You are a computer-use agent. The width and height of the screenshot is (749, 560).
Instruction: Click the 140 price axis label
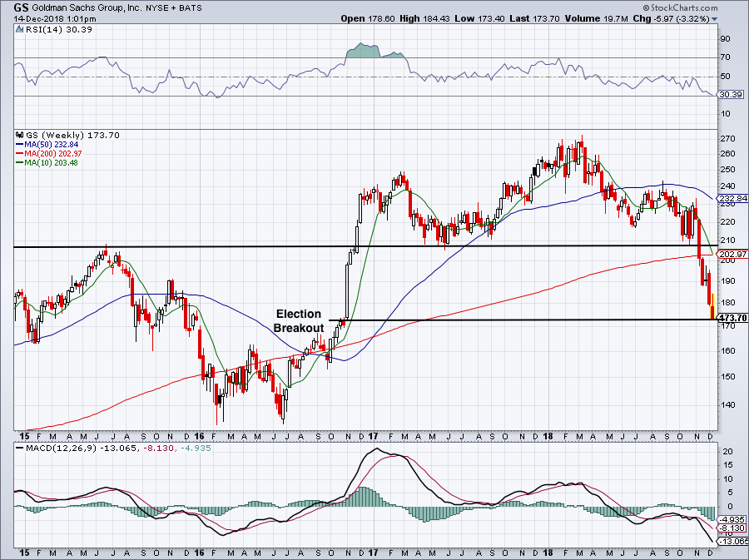(727, 405)
